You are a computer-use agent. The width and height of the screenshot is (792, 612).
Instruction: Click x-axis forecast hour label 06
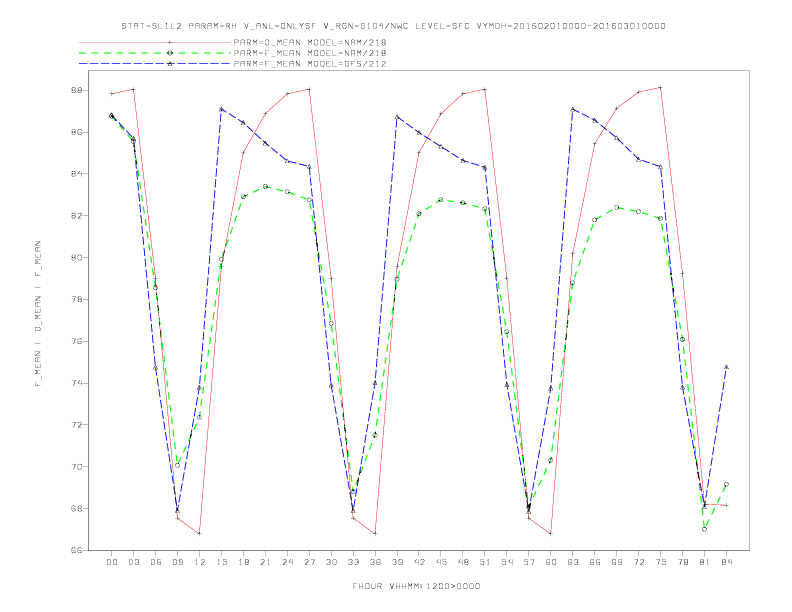point(156,562)
